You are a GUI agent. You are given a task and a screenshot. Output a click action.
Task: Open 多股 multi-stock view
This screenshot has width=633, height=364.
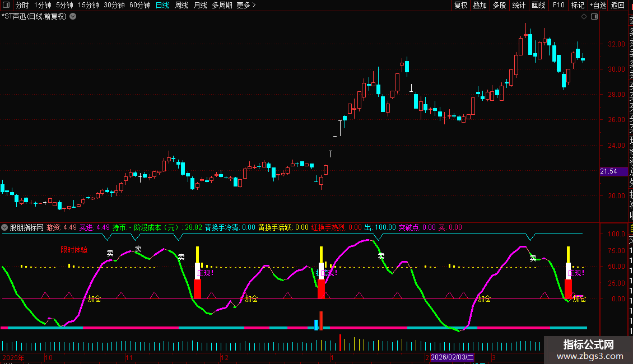[499, 5]
